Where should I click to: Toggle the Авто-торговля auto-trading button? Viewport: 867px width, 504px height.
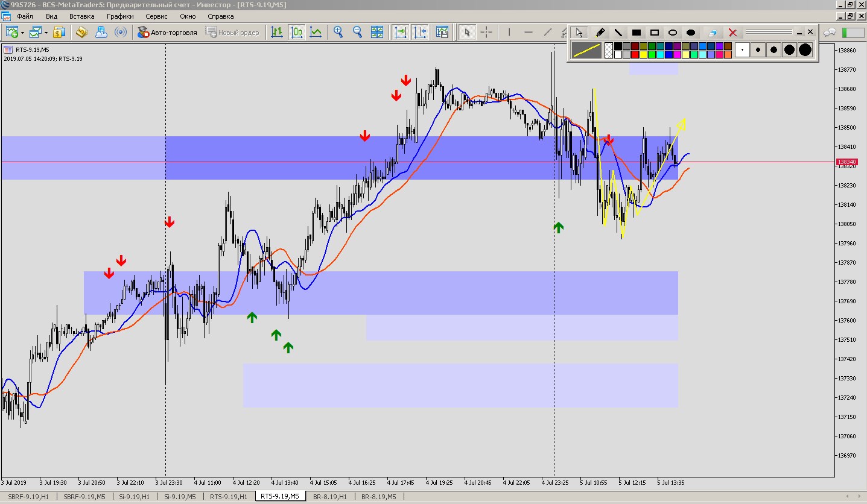[168, 32]
